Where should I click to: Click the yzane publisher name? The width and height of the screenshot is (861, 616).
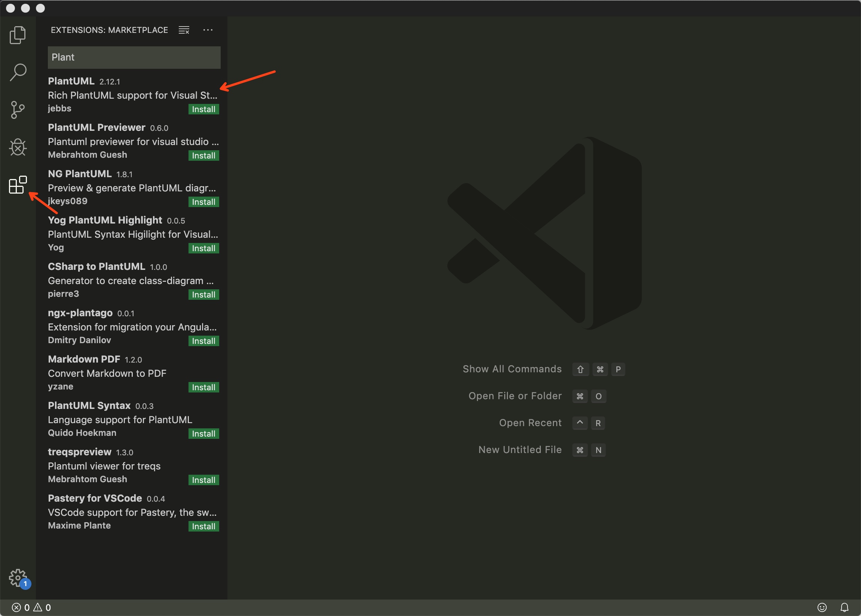tap(60, 386)
